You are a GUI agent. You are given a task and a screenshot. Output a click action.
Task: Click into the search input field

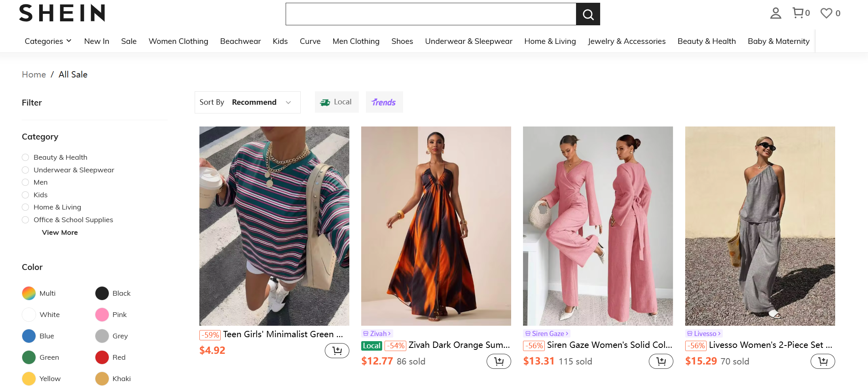(431, 14)
